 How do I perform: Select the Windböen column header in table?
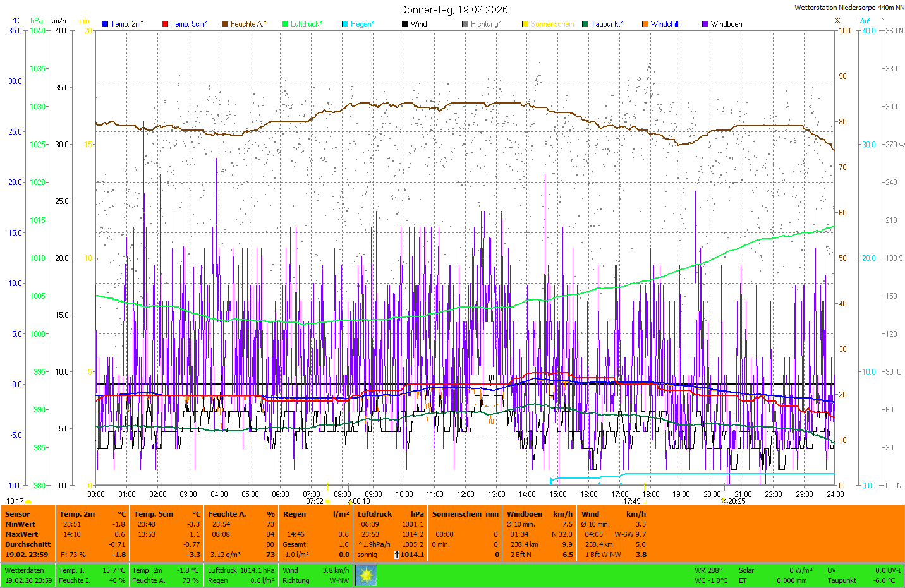point(524,514)
